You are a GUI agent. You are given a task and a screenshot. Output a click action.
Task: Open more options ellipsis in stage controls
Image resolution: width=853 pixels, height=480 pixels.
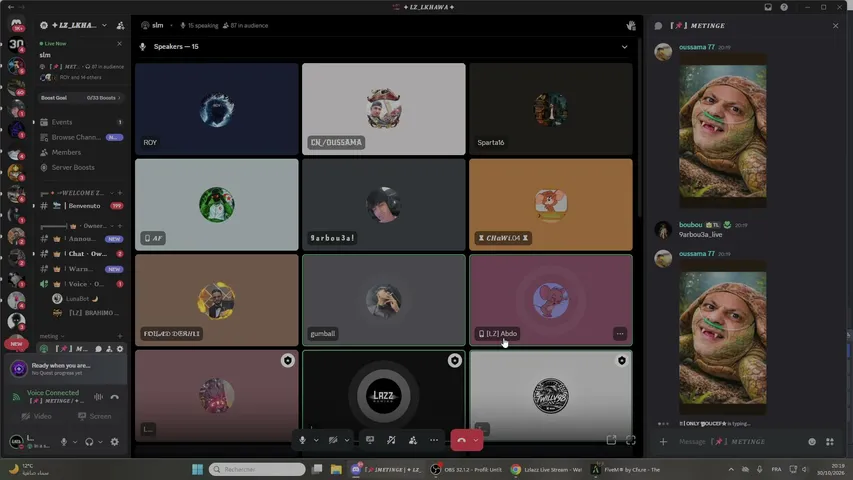click(x=434, y=440)
